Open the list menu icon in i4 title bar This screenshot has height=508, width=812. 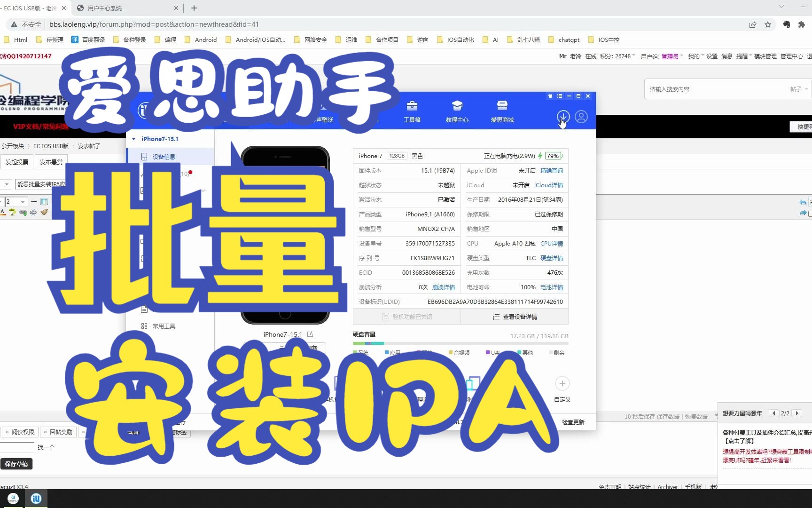tap(560, 96)
